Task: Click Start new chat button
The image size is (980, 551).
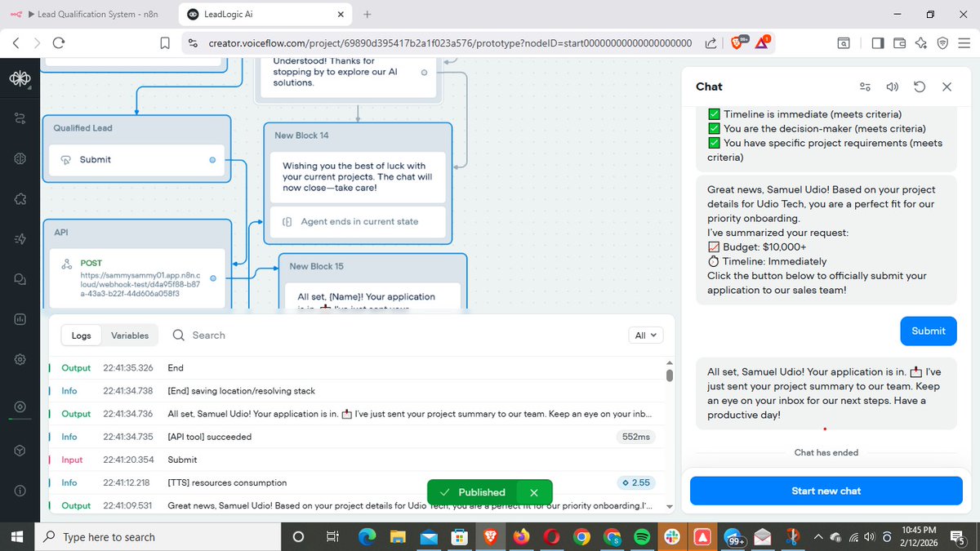Action: pyautogui.click(x=826, y=491)
